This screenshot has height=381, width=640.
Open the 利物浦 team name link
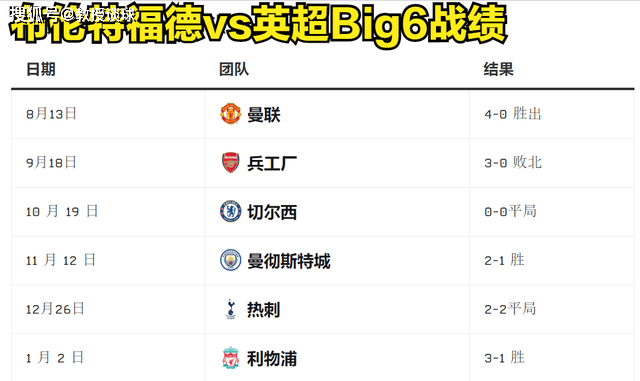tap(272, 359)
